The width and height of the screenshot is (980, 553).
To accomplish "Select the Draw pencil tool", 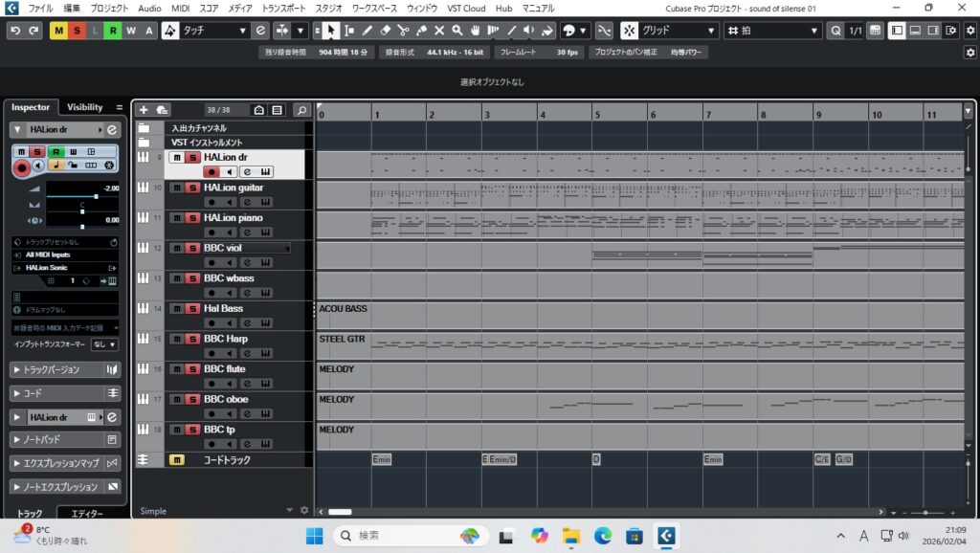I will [x=367, y=31].
